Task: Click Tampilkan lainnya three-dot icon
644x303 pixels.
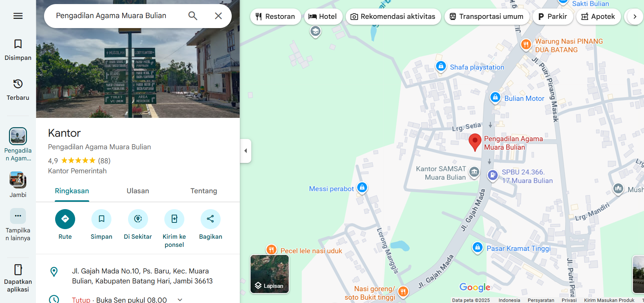Action: tap(18, 216)
